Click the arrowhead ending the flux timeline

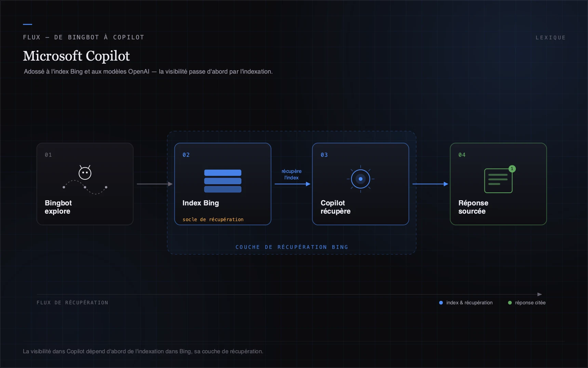tap(539, 294)
